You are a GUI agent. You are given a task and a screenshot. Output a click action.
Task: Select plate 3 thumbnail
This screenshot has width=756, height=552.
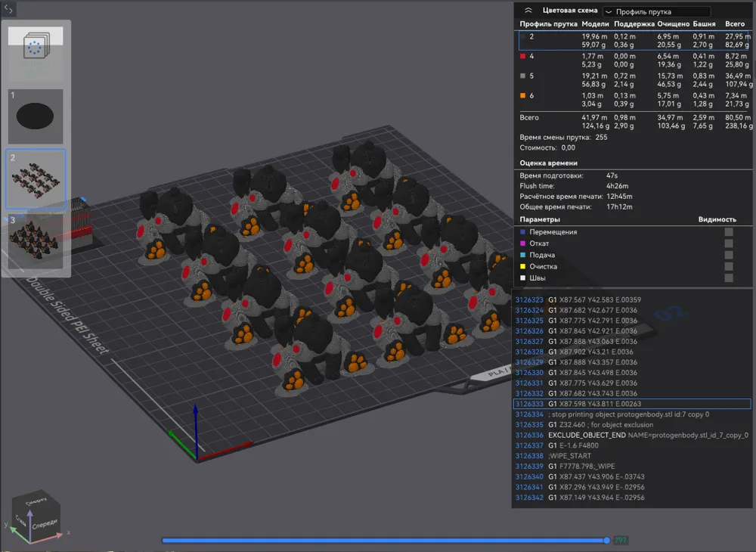pos(36,241)
